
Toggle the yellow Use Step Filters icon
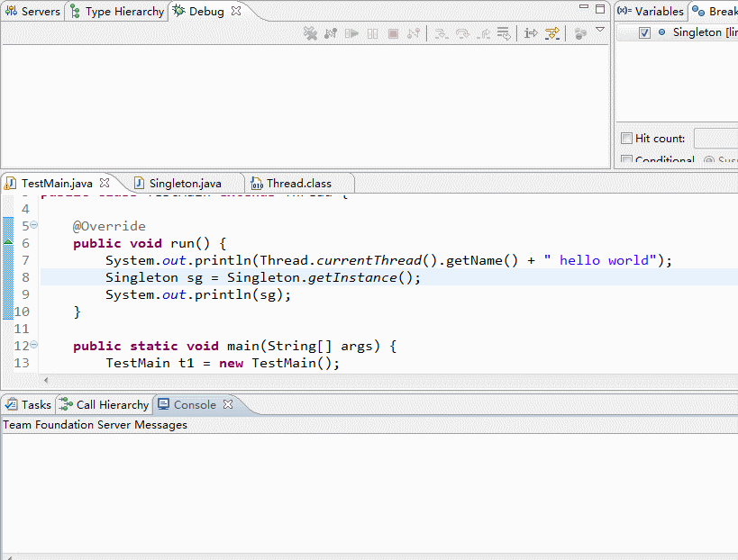tap(552, 33)
